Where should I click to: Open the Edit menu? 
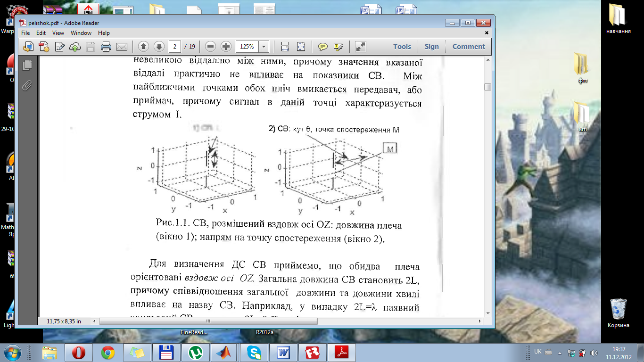tap(41, 33)
